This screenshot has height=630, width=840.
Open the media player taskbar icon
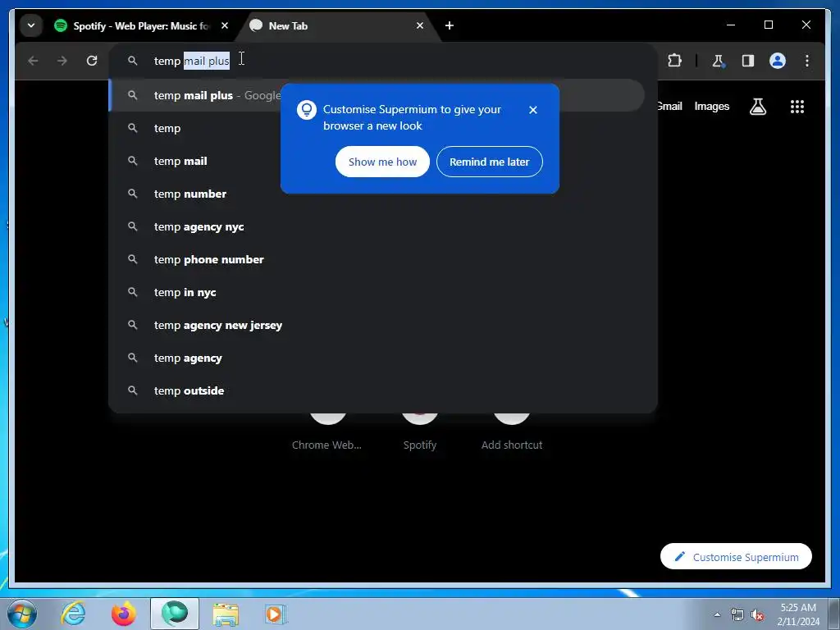click(x=276, y=614)
